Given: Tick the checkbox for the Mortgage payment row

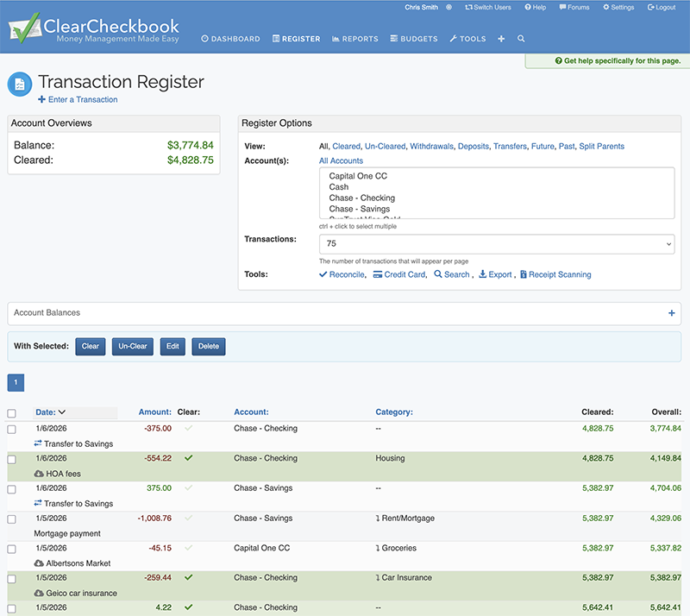Looking at the screenshot, I should click(x=11, y=518).
